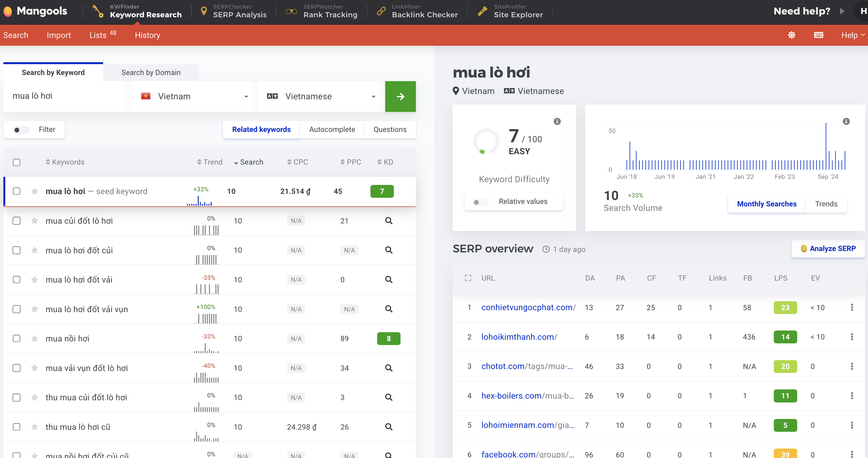Check the 'mua lò hơi' seed keyword box
The image size is (868, 458).
pos(16,191)
